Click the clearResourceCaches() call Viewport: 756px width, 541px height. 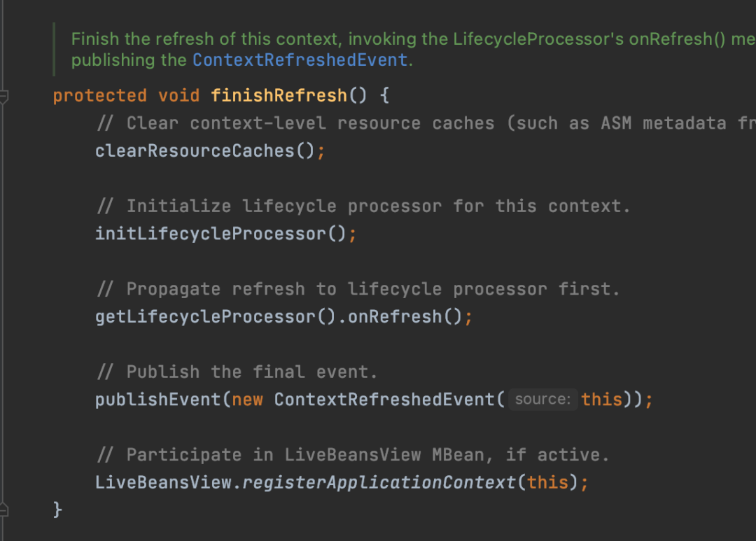[205, 151]
